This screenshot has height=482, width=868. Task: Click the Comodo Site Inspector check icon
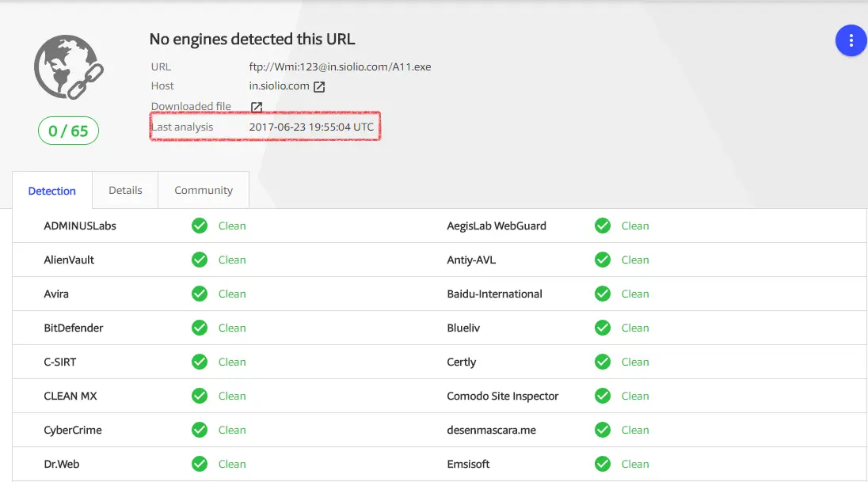pos(603,396)
